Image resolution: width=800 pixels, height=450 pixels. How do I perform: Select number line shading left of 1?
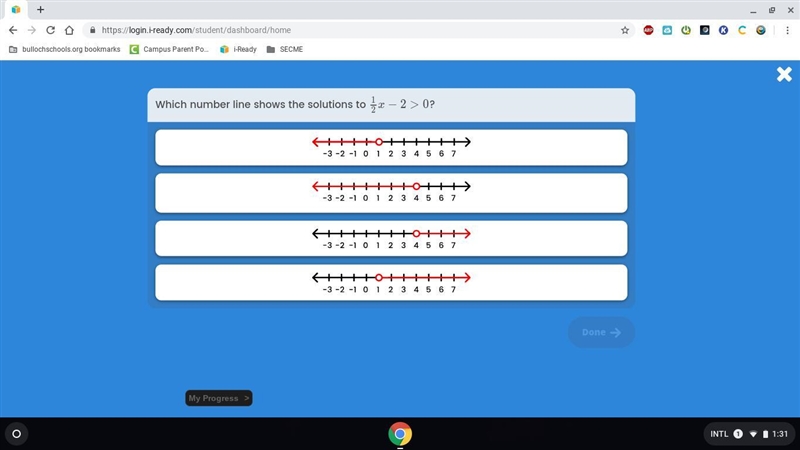coord(391,147)
